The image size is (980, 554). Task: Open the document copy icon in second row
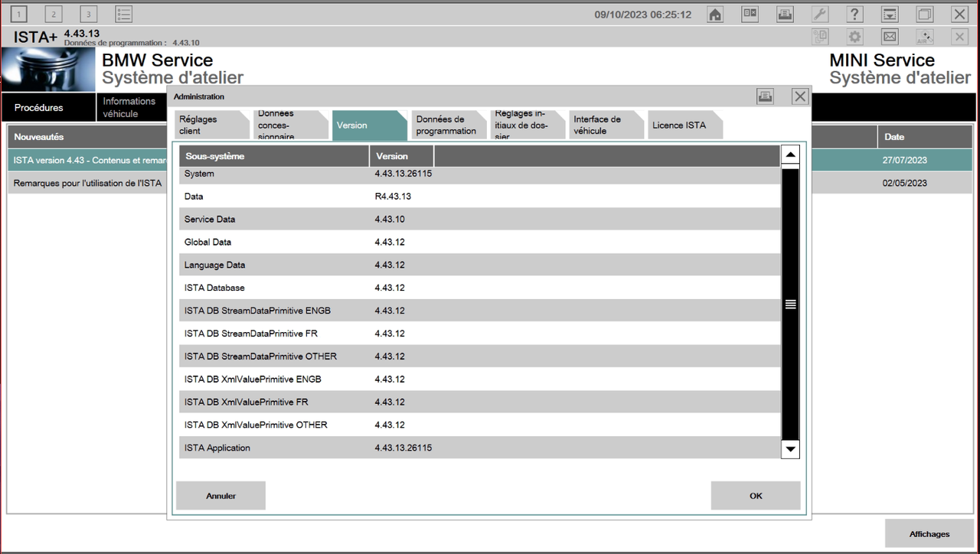point(820,37)
